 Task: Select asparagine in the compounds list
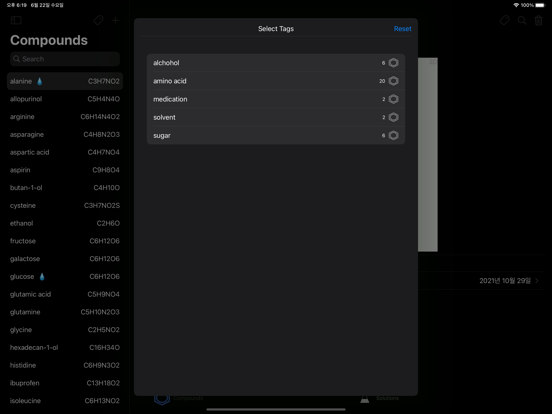pyautogui.click(x=65, y=134)
